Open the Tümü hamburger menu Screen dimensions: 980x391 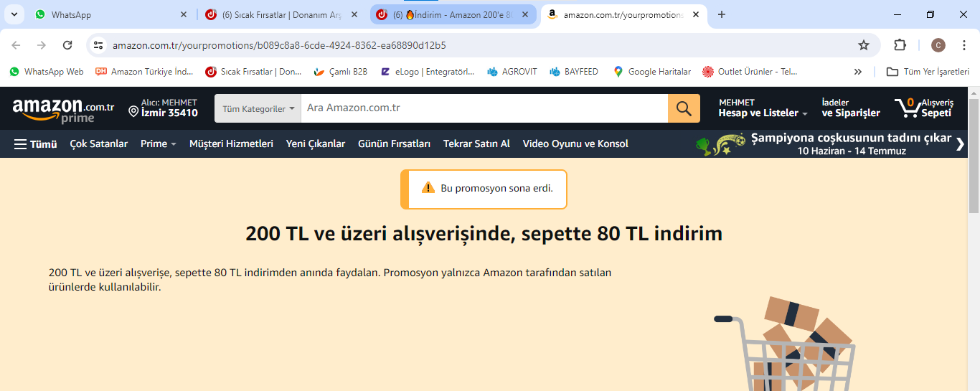35,143
